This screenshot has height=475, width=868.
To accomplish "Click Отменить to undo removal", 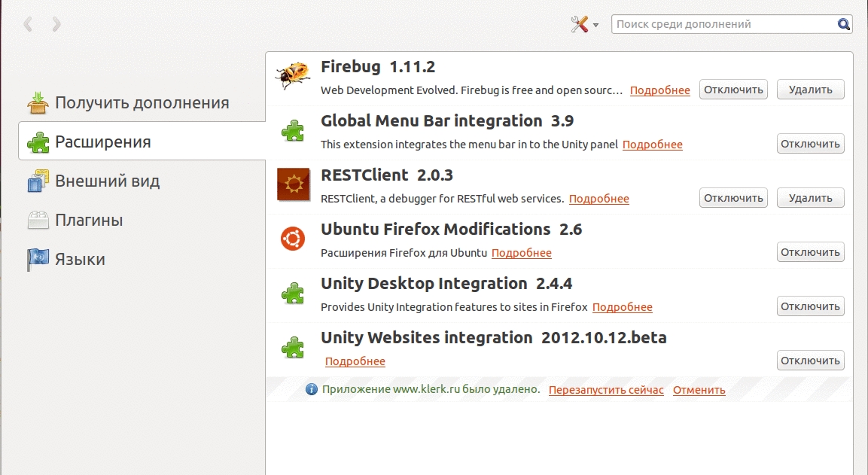I will pos(699,390).
